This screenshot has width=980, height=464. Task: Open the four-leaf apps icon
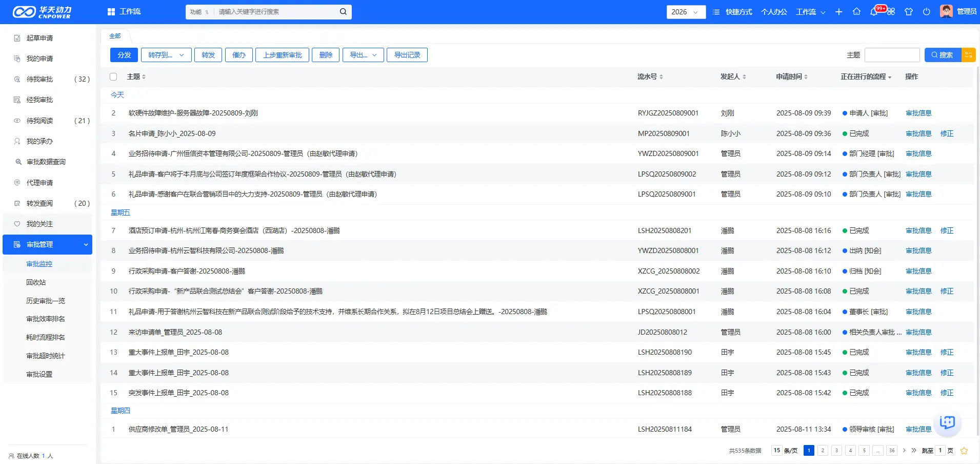coord(891,12)
